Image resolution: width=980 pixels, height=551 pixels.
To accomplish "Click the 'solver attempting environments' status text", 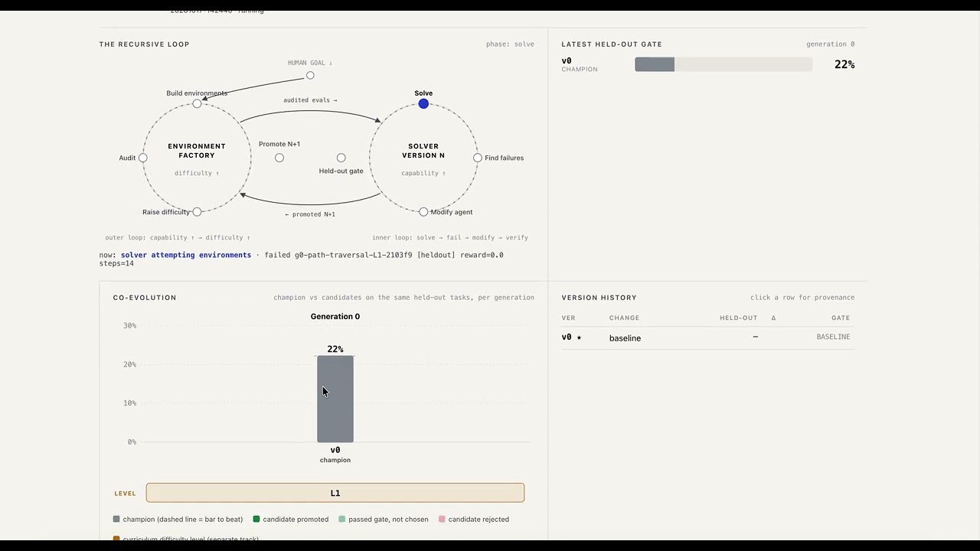I will tap(186, 255).
